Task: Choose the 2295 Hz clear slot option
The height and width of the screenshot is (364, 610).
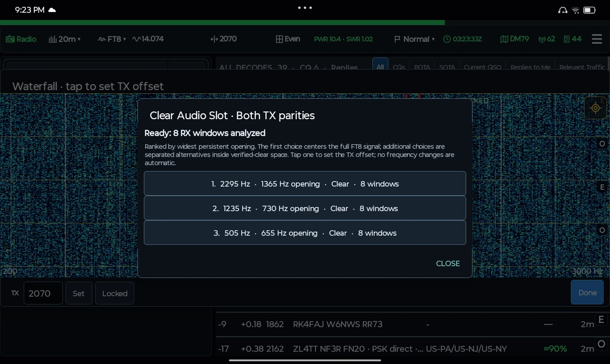Action: point(305,183)
